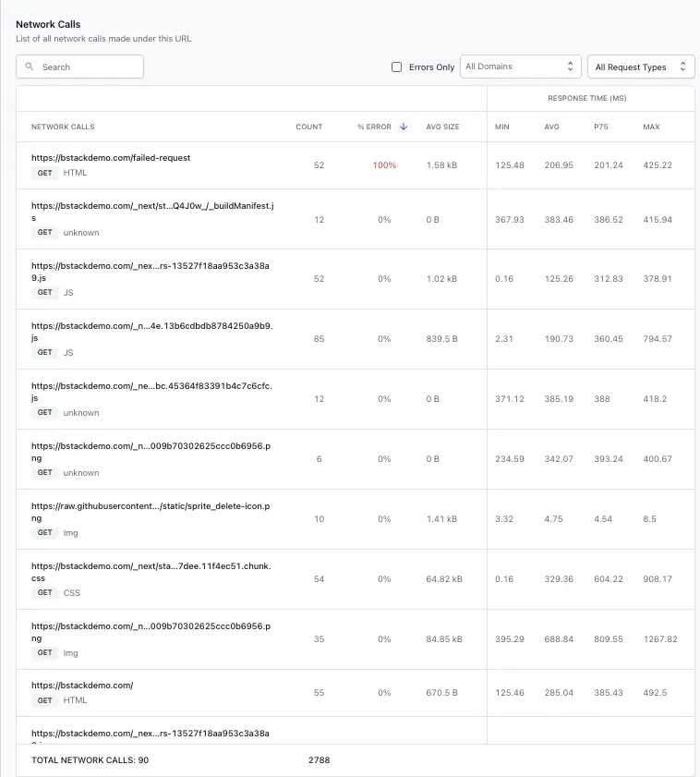Click the 1267.82 max response value
The image size is (700, 777).
[660, 639]
